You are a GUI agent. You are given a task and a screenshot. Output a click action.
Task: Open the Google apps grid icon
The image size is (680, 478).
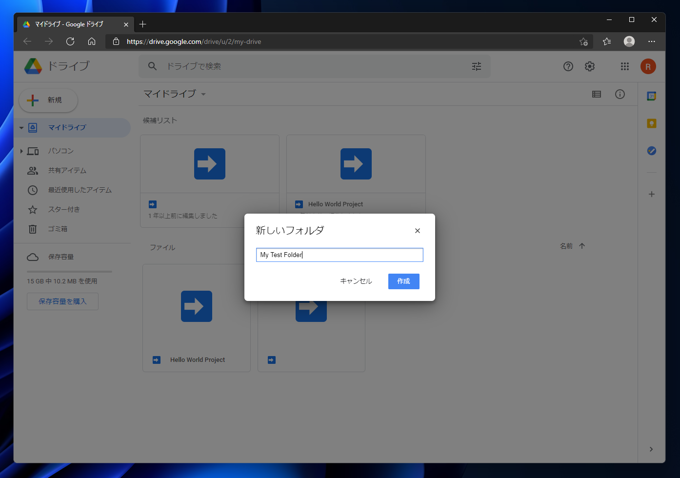(x=624, y=66)
